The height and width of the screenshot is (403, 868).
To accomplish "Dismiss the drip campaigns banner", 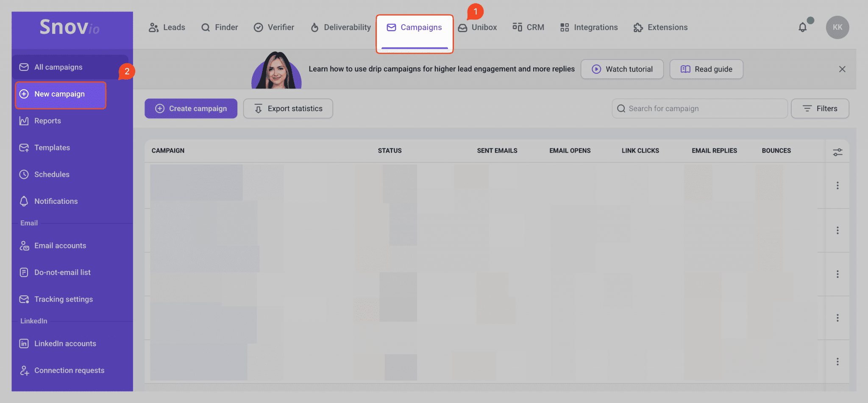I will (842, 69).
